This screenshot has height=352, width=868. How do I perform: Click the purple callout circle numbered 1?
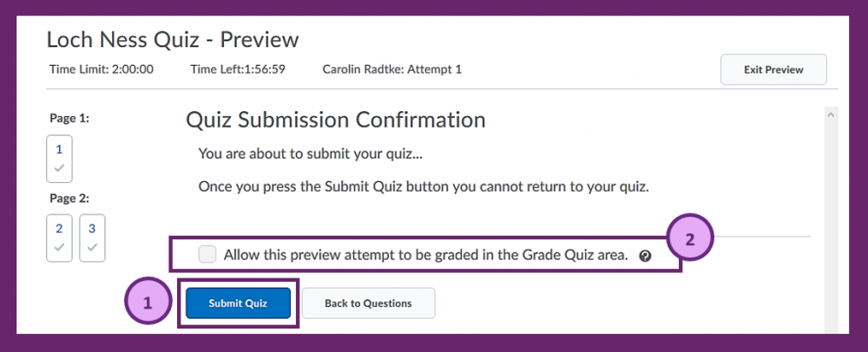pos(147,303)
